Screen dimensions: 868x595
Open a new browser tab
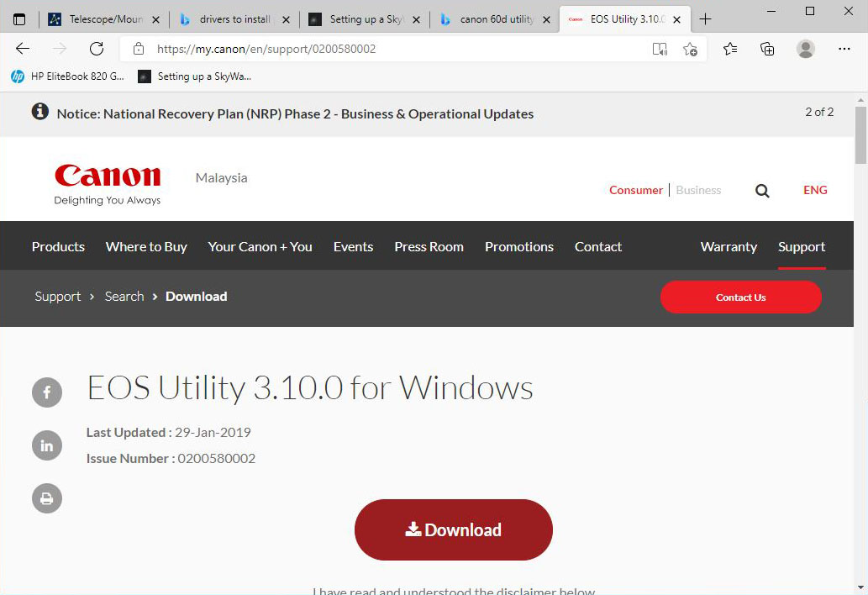(x=705, y=19)
